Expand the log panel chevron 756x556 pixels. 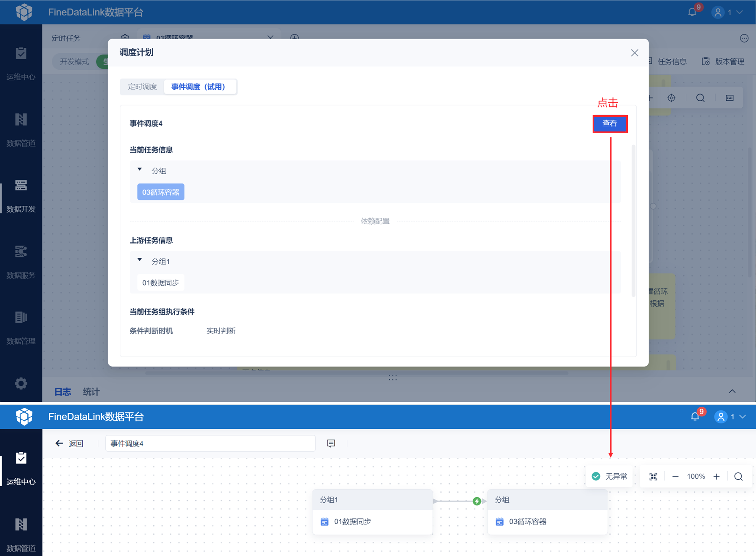(732, 391)
